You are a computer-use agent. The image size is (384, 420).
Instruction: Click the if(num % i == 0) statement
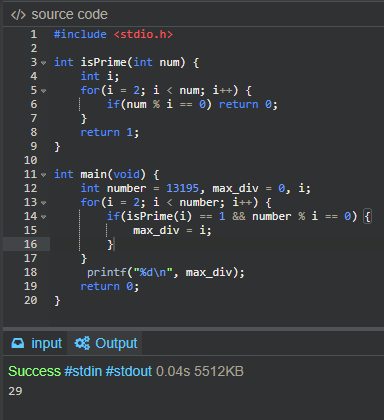159,104
